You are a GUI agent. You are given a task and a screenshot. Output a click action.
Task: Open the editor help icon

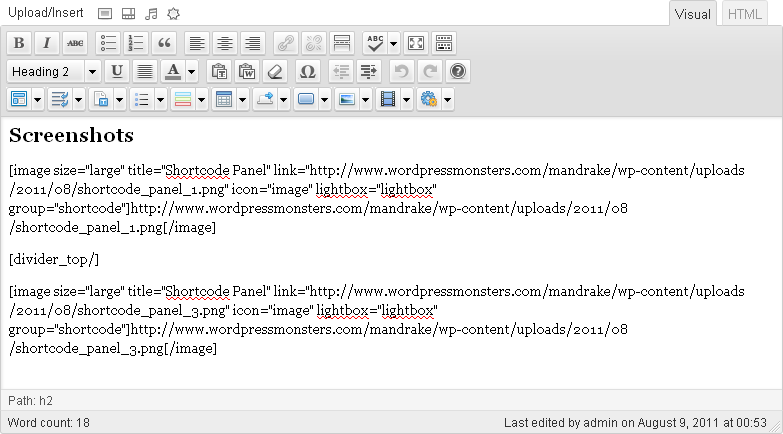pos(457,71)
